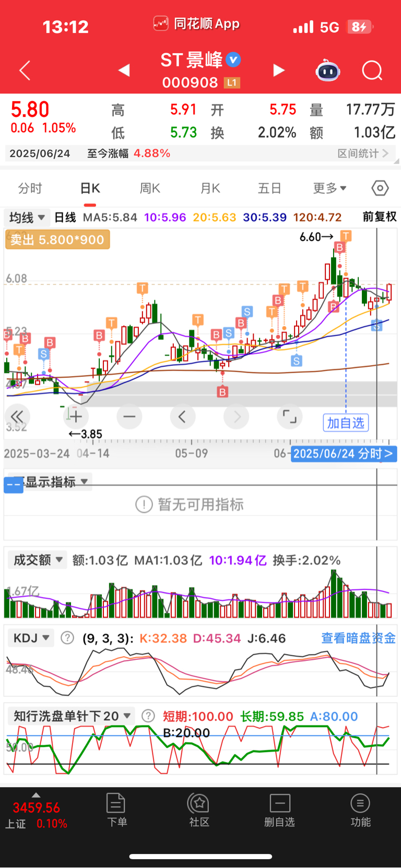Go to previous stock with left triangle
The width and height of the screenshot is (401, 868).
(124, 70)
